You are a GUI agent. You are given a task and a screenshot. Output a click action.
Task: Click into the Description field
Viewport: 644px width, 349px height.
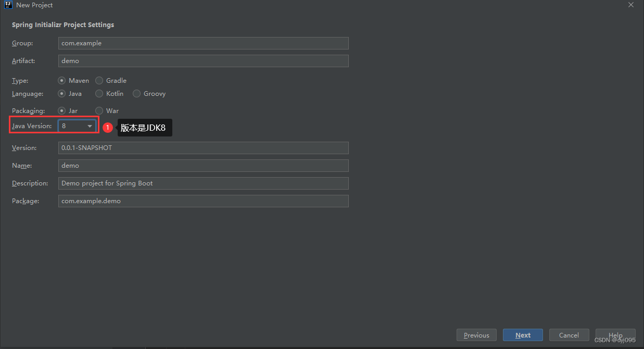point(203,183)
